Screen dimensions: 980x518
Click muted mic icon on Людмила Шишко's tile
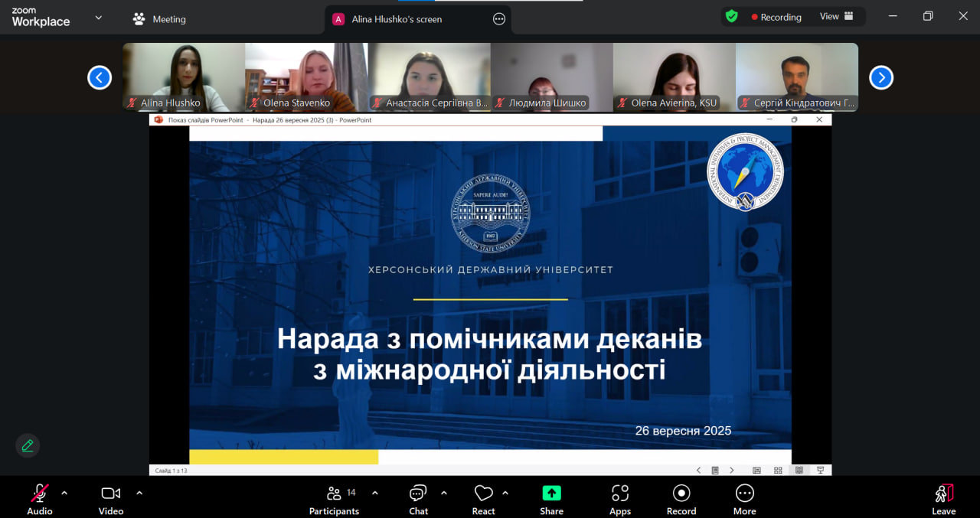coord(500,103)
